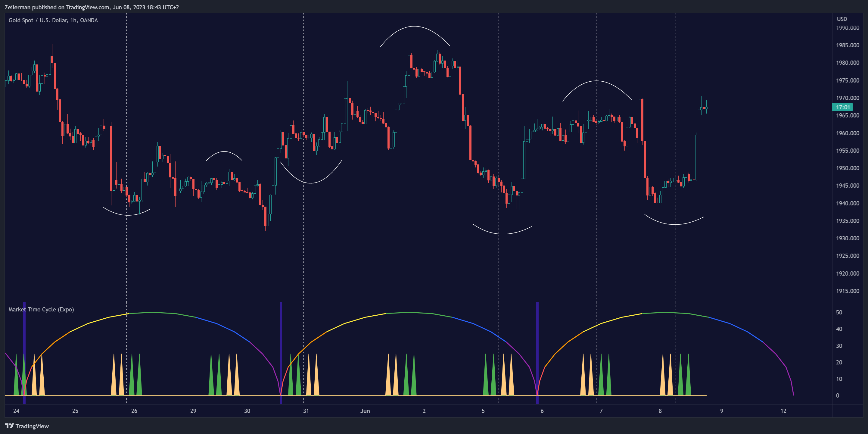This screenshot has height=434, width=868.
Task: Click the date label 24 on time axis
Action: [16, 411]
